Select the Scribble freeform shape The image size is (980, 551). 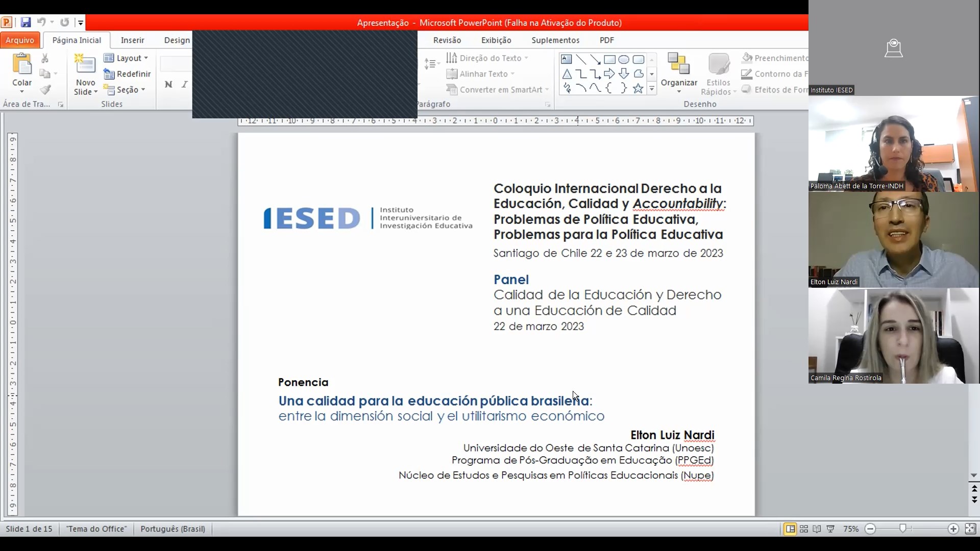click(567, 88)
